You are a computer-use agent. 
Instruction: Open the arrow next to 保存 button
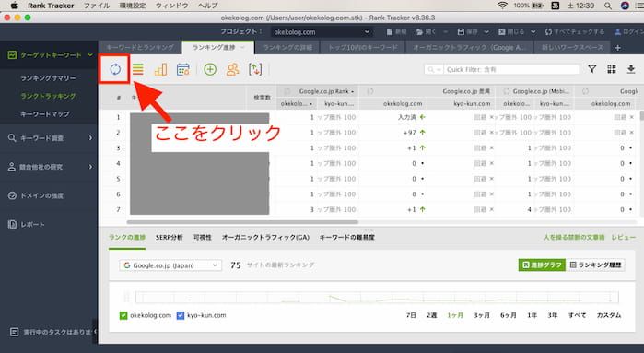coord(486,32)
